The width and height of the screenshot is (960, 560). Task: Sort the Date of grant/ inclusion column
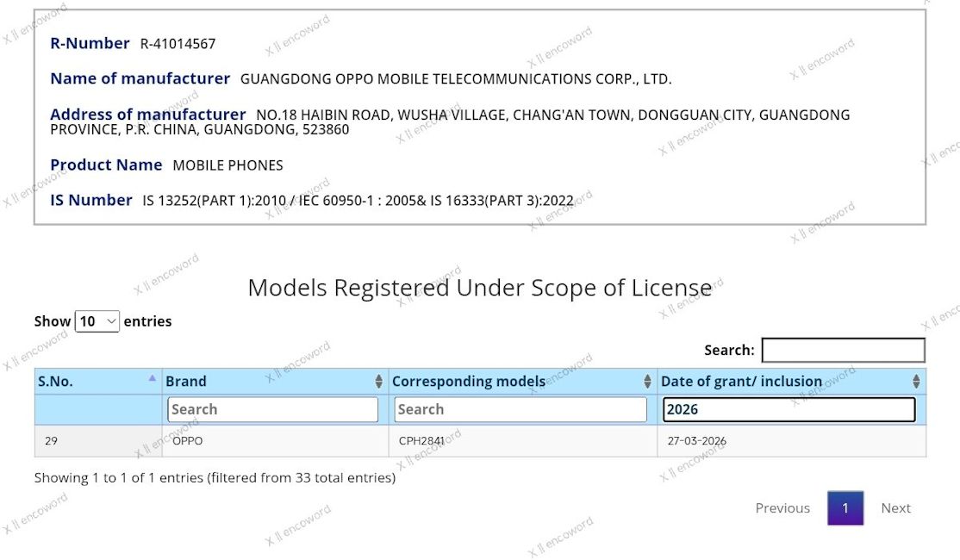pos(915,381)
